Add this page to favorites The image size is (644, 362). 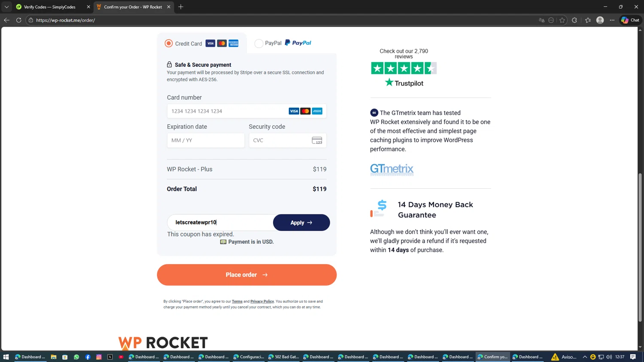tap(562, 20)
